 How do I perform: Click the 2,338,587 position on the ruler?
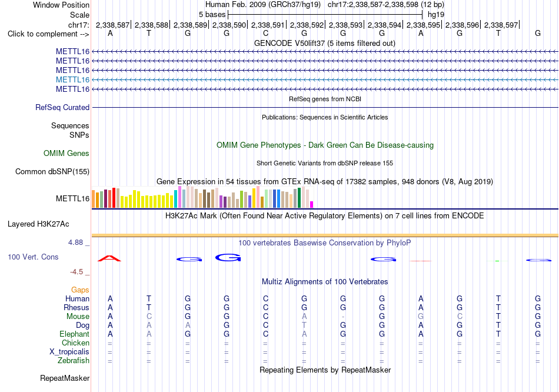point(112,25)
